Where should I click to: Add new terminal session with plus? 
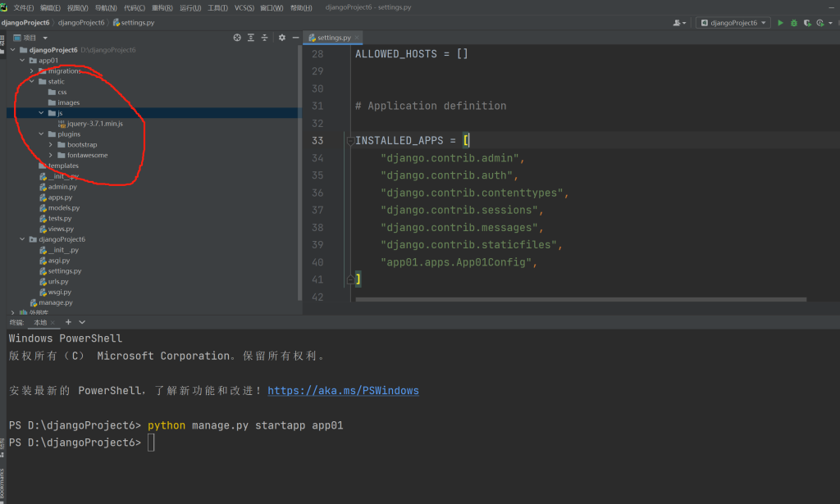coord(68,323)
